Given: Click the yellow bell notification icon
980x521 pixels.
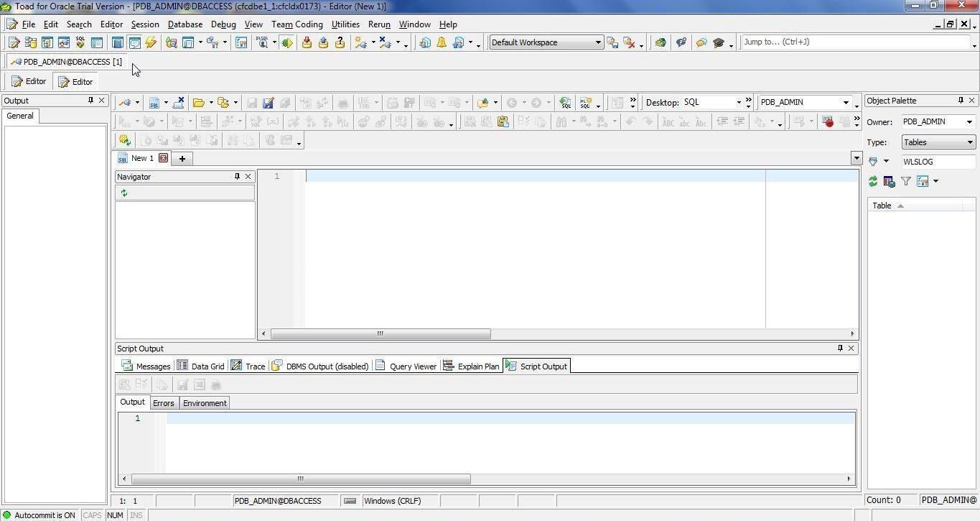Looking at the screenshot, I should [x=442, y=42].
